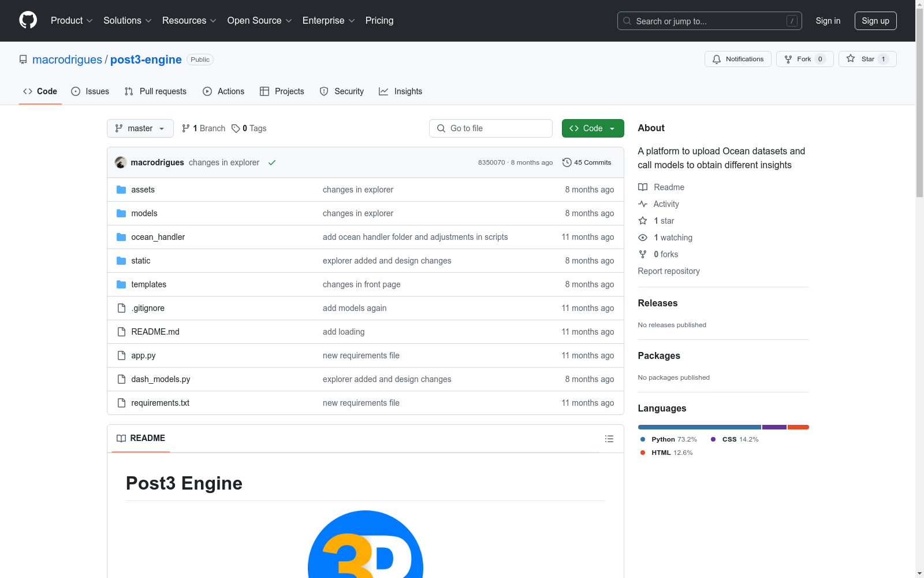
Task: Click the Readme link in About
Action: (661, 187)
